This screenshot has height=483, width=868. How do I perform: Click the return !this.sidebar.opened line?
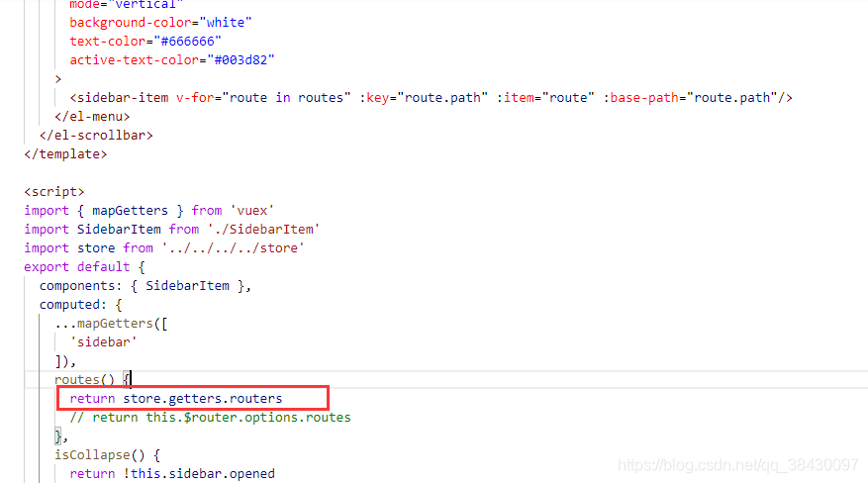[172, 474]
